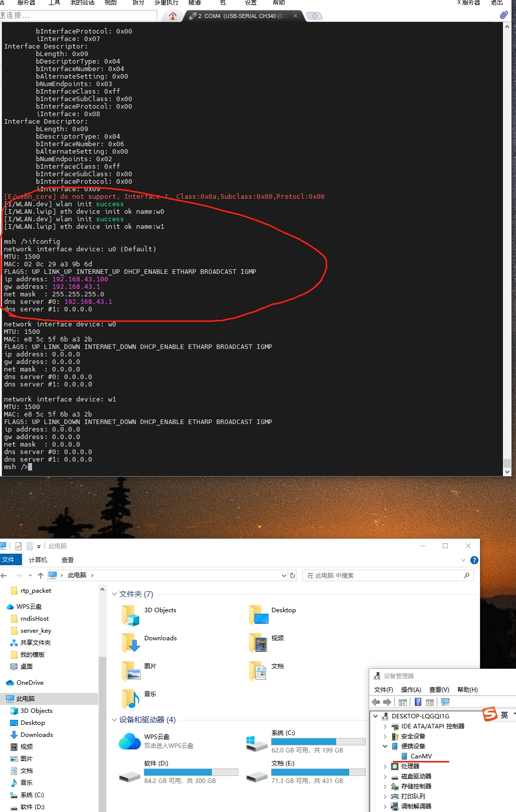Open a new terminal tab with plus icon
This screenshot has width=516, height=812.
point(314,16)
